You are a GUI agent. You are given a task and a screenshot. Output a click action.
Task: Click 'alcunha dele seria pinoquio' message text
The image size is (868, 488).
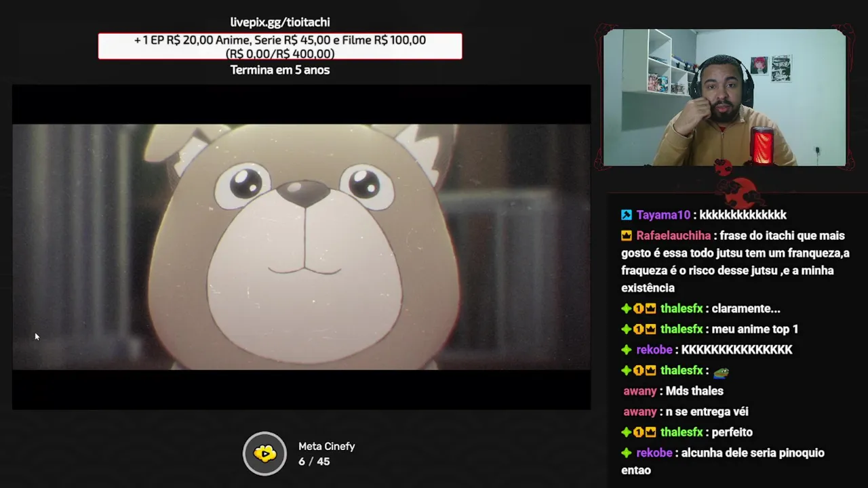tap(723, 462)
